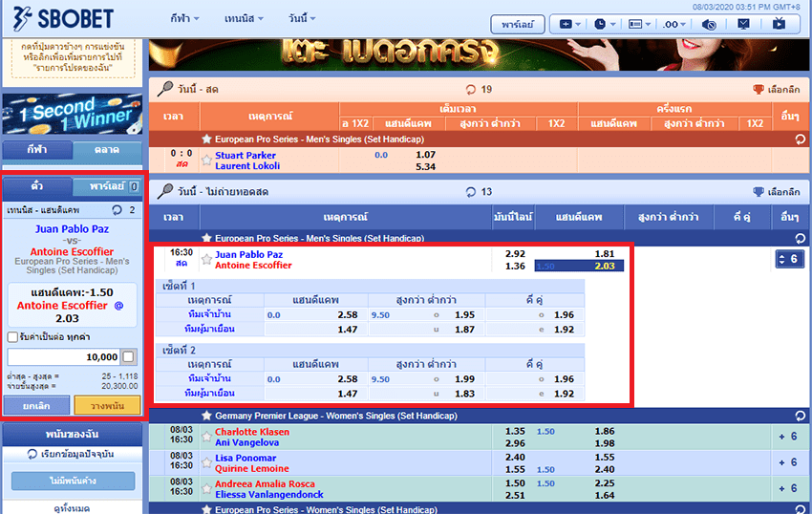Open the monitor results icon
This screenshot has height=514, width=812.
click(743, 24)
